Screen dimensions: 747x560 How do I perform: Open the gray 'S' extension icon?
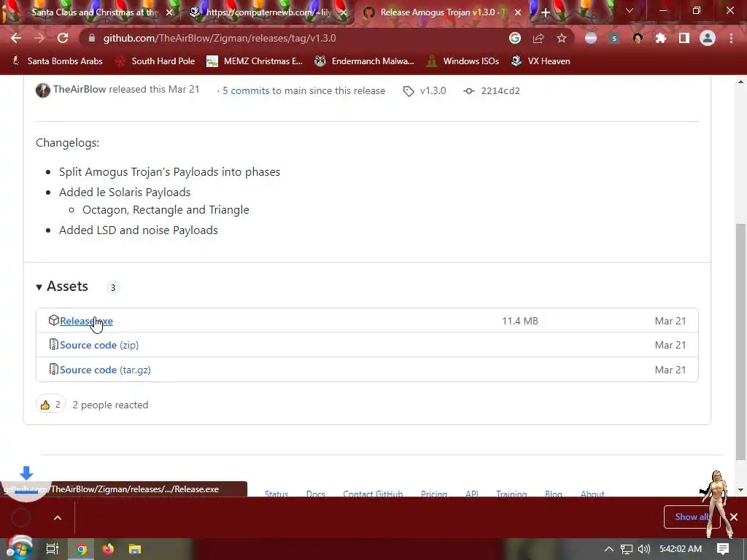coord(614,38)
